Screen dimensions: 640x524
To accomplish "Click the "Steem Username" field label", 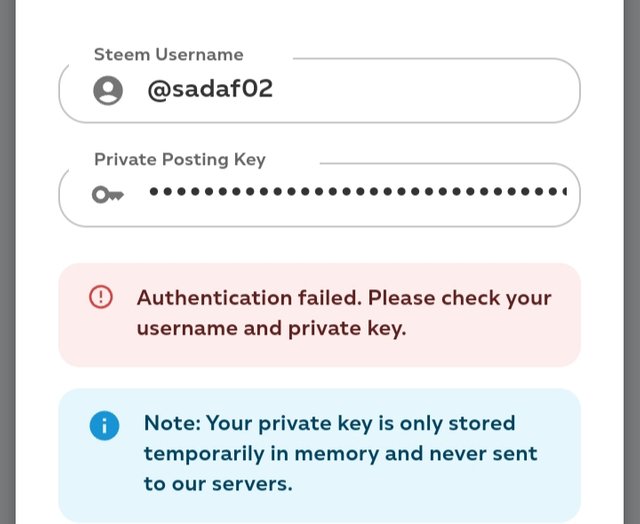I will tap(168, 55).
